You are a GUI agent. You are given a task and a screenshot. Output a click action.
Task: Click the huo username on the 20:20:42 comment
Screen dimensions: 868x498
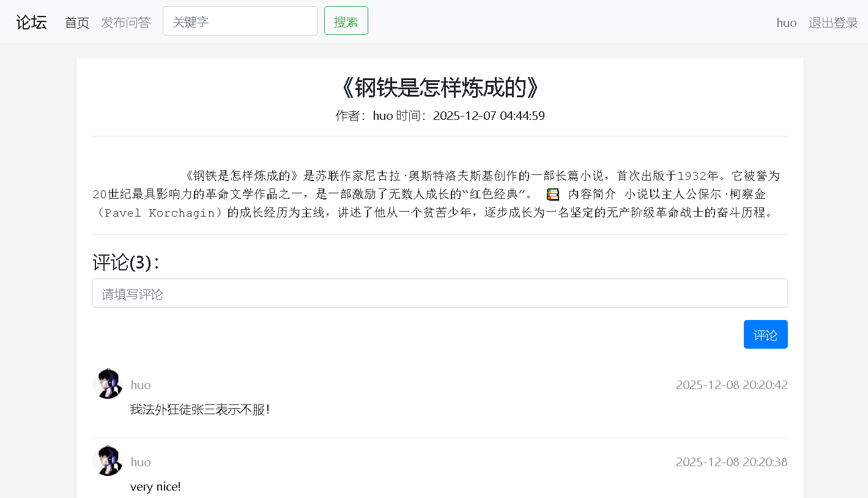tap(141, 385)
